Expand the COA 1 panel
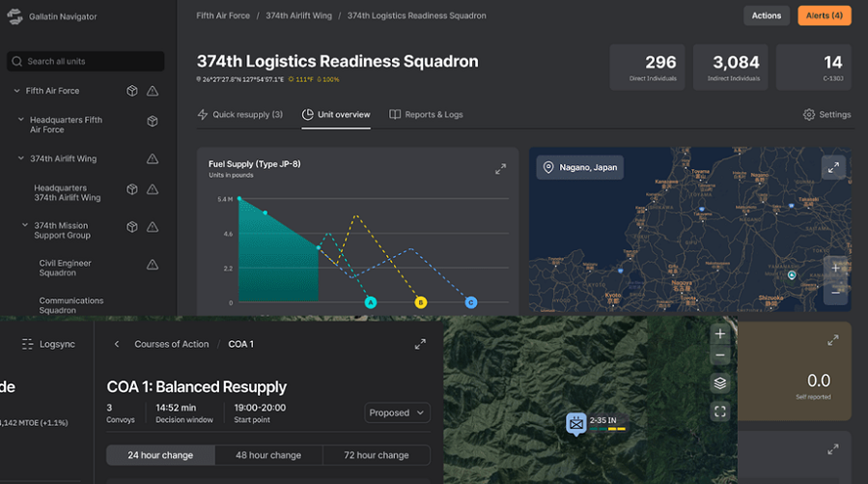 click(x=420, y=344)
